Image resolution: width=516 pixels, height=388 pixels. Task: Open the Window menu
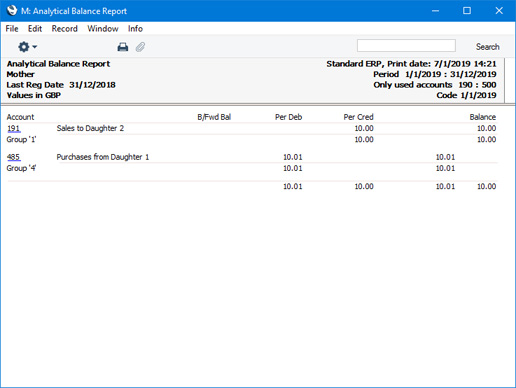[x=103, y=29]
